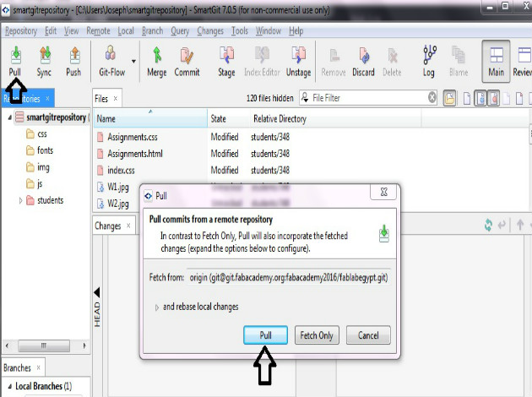
Task: Click the refresh icon in Changes panel
Action: [488, 225]
